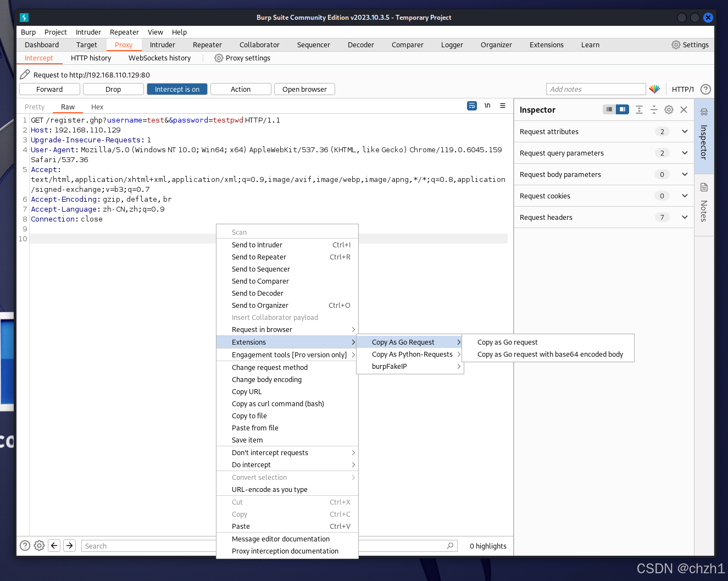Click the Forward button
The width and height of the screenshot is (728, 581).
(x=49, y=89)
